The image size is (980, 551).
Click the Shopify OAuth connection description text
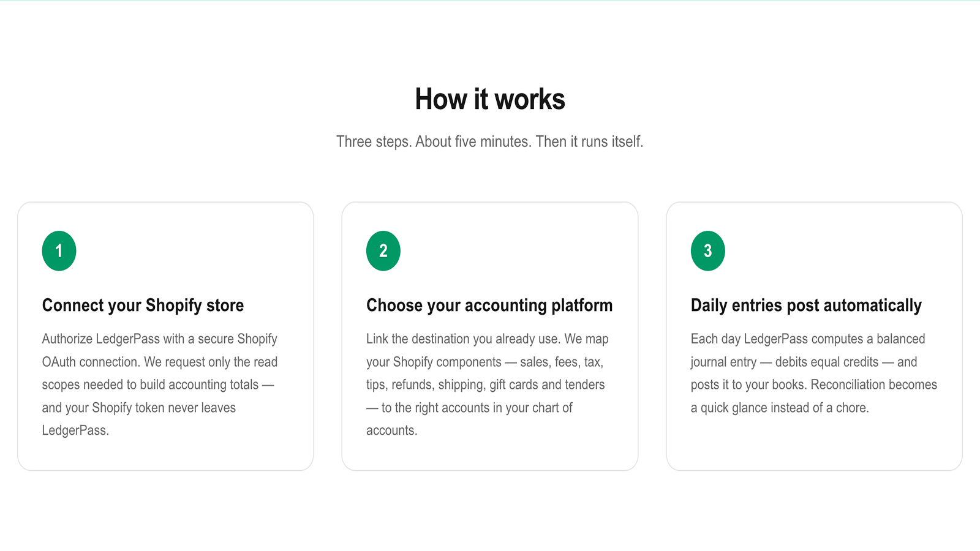160,384
